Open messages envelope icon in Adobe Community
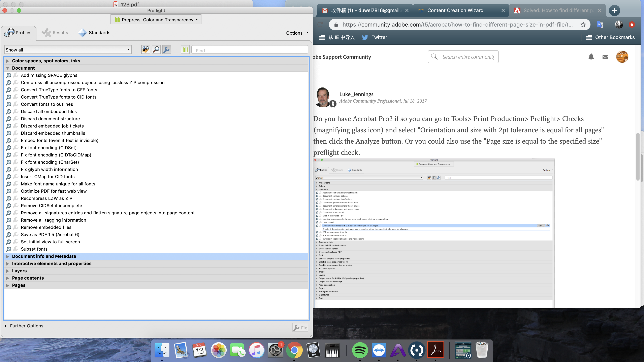644x362 pixels. point(605,57)
